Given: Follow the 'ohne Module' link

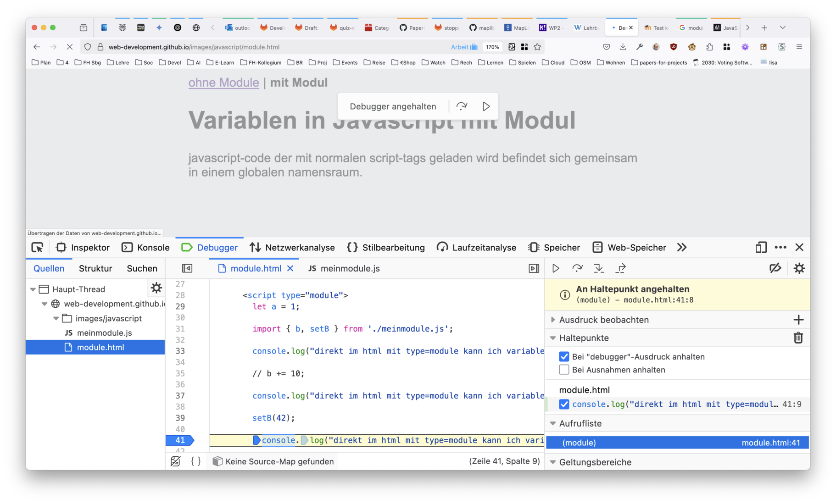Looking at the screenshot, I should point(223,83).
